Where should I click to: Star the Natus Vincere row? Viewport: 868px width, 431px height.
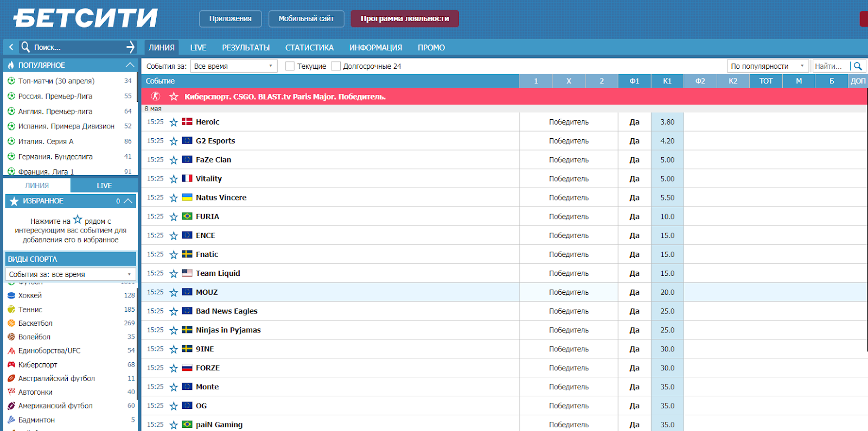pos(174,198)
